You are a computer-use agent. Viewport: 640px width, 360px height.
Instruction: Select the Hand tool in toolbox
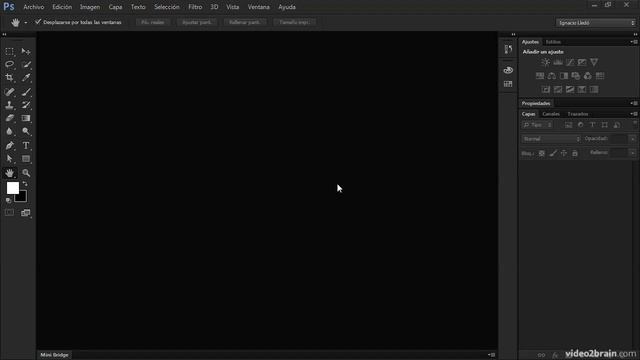(x=9, y=173)
